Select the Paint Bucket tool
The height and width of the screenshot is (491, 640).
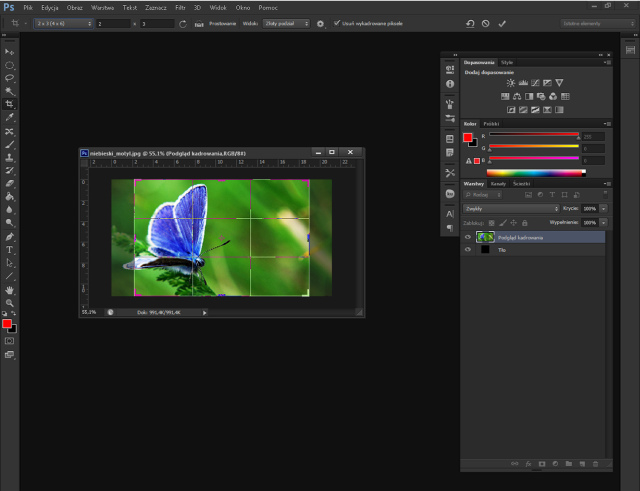9,197
